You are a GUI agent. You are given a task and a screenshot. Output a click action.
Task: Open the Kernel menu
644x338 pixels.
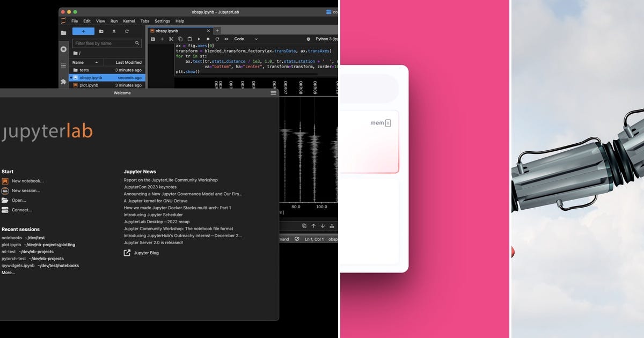[x=129, y=21]
